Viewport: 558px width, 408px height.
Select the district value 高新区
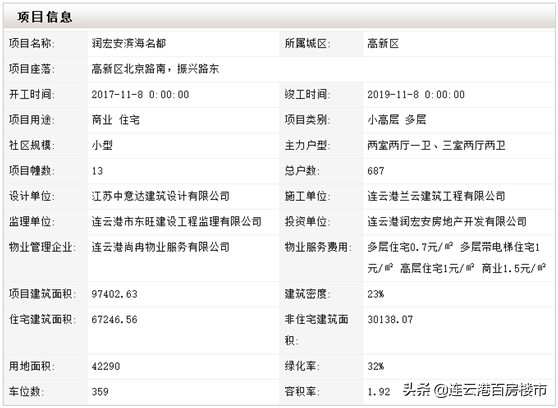click(x=383, y=43)
